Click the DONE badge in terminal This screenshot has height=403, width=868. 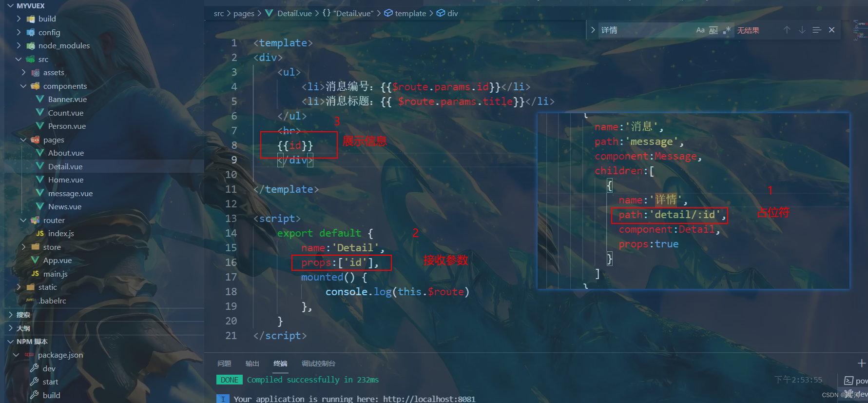(x=230, y=380)
